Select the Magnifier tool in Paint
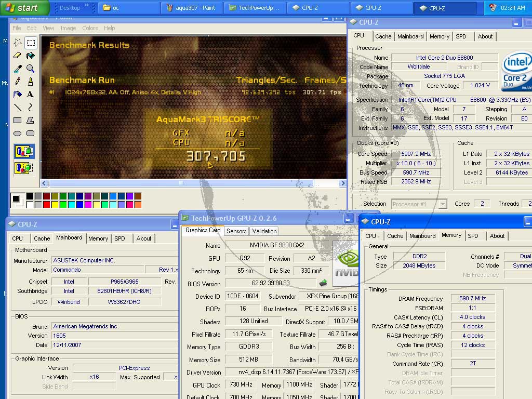 pos(31,69)
